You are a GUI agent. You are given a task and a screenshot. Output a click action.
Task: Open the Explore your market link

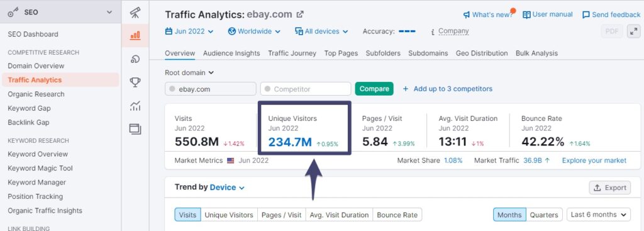(x=594, y=161)
